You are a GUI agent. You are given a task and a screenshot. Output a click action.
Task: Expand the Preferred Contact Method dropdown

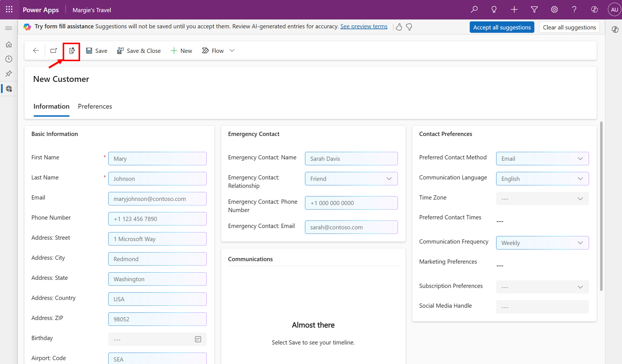580,159
